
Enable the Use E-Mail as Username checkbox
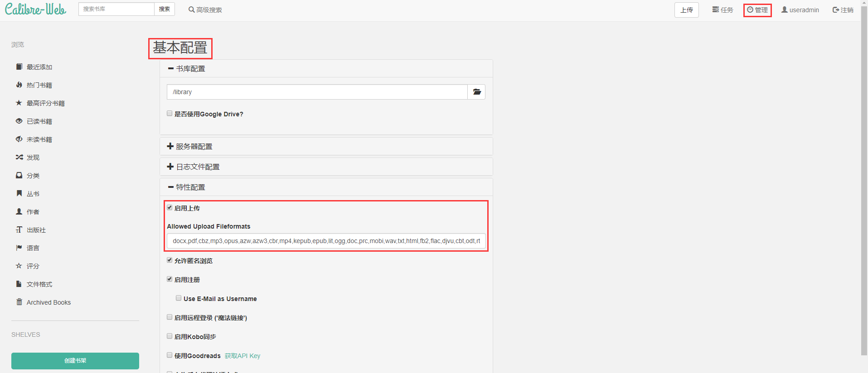click(x=179, y=298)
